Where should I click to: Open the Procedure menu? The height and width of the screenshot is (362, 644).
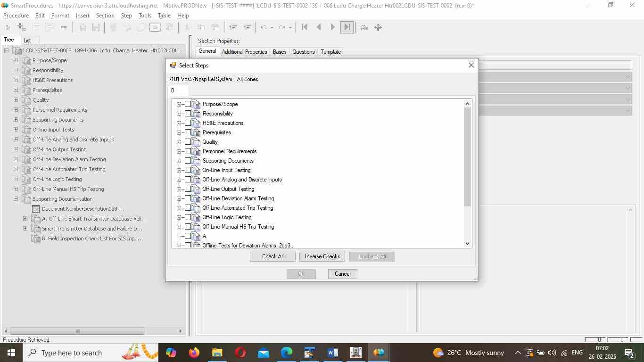16,16
